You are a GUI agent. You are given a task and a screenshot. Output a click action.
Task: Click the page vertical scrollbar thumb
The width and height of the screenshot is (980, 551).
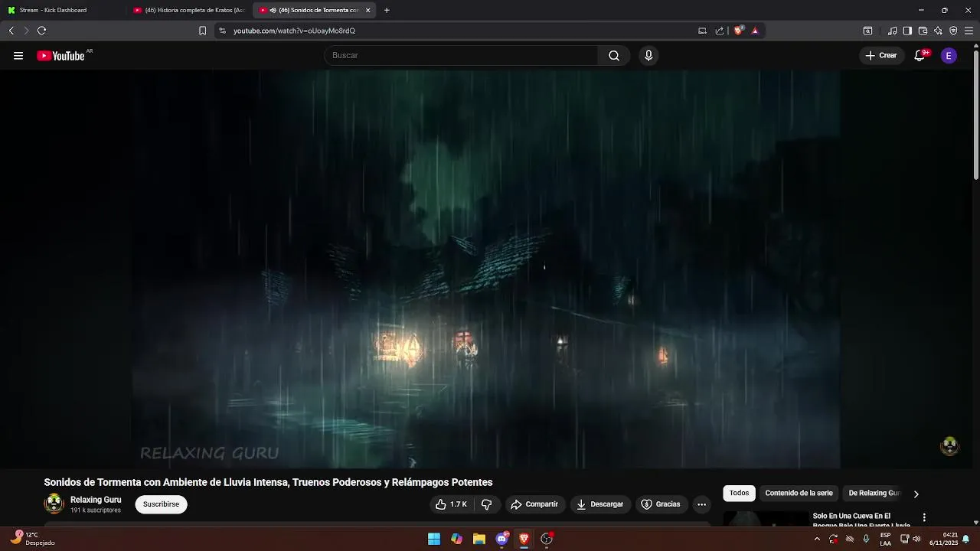tap(975, 115)
